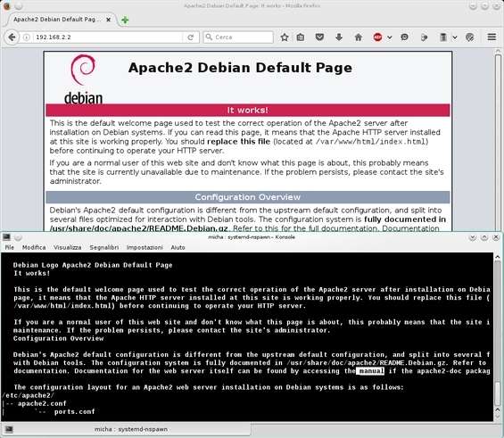
Task: Click the site info icon in the address bar
Action: tap(27, 37)
